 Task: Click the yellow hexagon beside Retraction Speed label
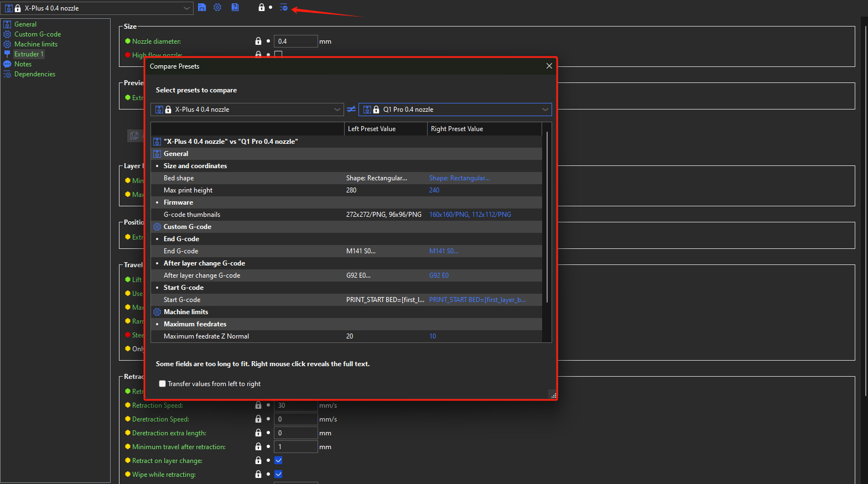point(128,405)
